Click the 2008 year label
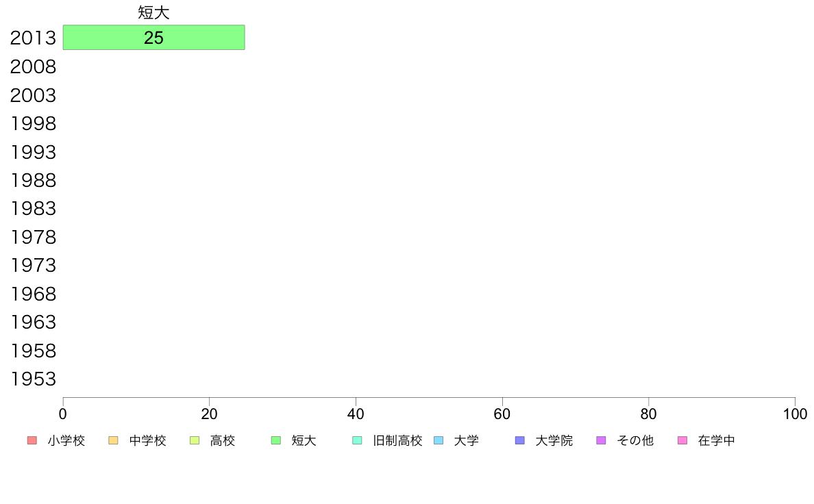This screenshot has width=814, height=504. pyautogui.click(x=33, y=67)
